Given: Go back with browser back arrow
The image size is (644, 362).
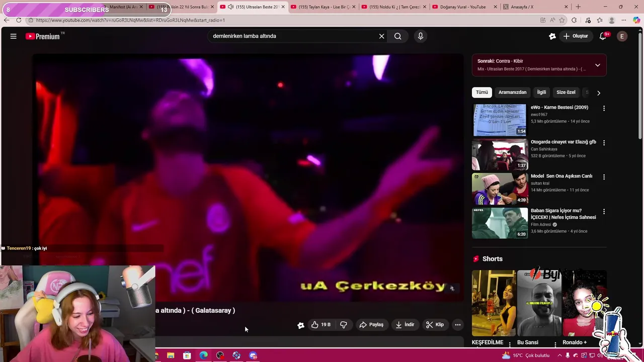Looking at the screenshot, I should (7, 20).
